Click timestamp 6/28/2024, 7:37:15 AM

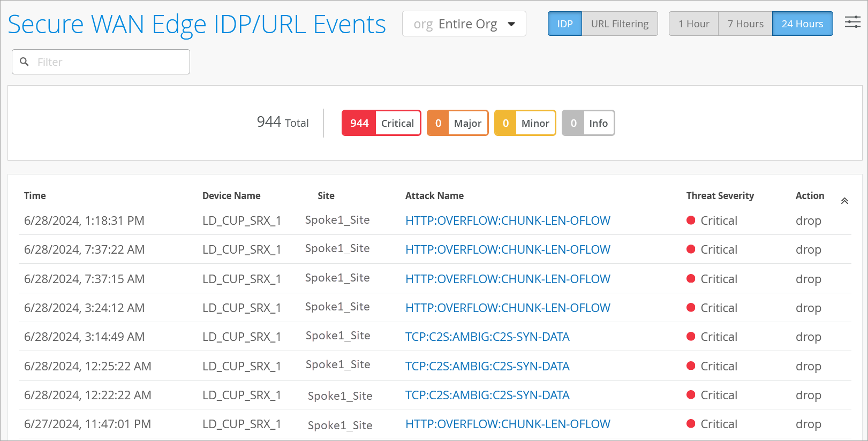pos(84,279)
